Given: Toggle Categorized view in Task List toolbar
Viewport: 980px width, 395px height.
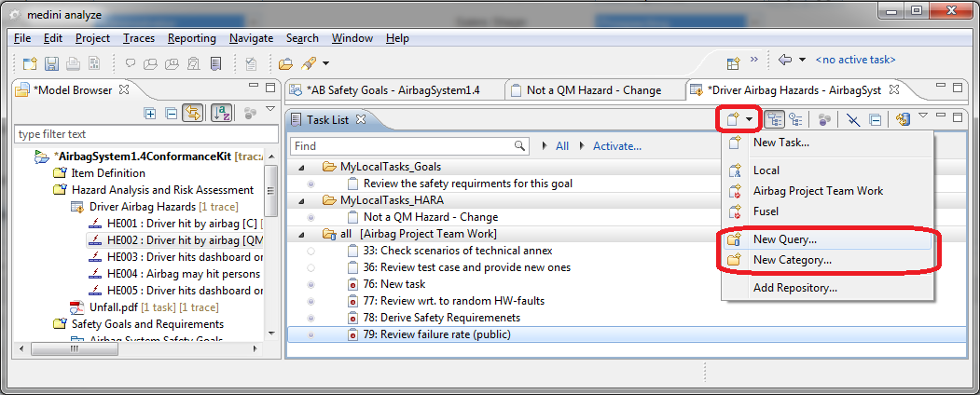Looking at the screenshot, I should pyautogui.click(x=774, y=119).
